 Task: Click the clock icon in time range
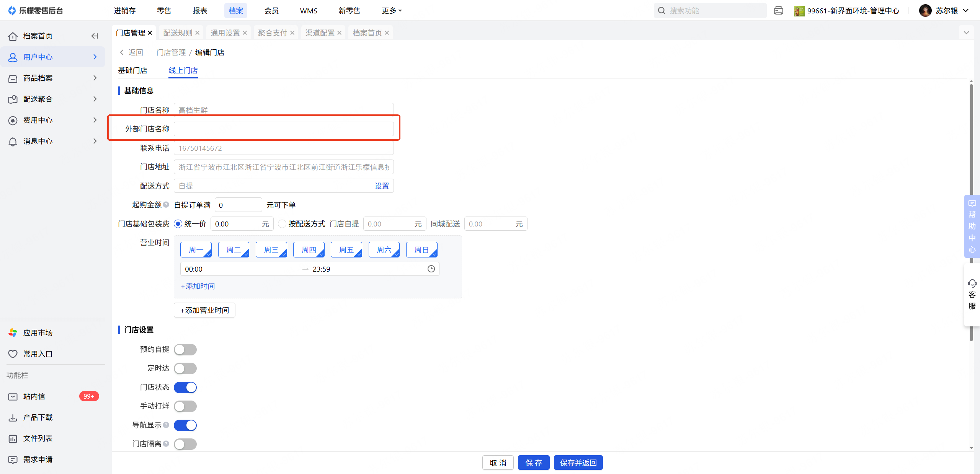(x=431, y=269)
